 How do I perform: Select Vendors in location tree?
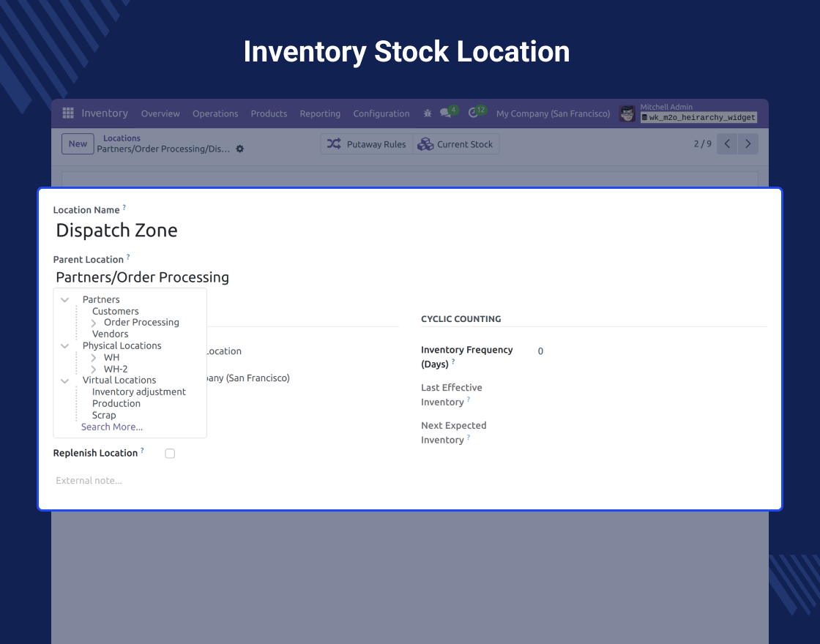111,334
